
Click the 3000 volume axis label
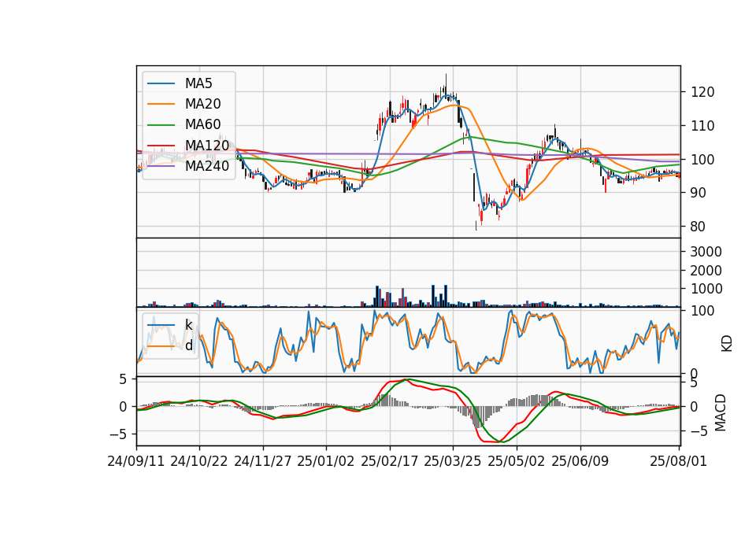click(x=706, y=252)
